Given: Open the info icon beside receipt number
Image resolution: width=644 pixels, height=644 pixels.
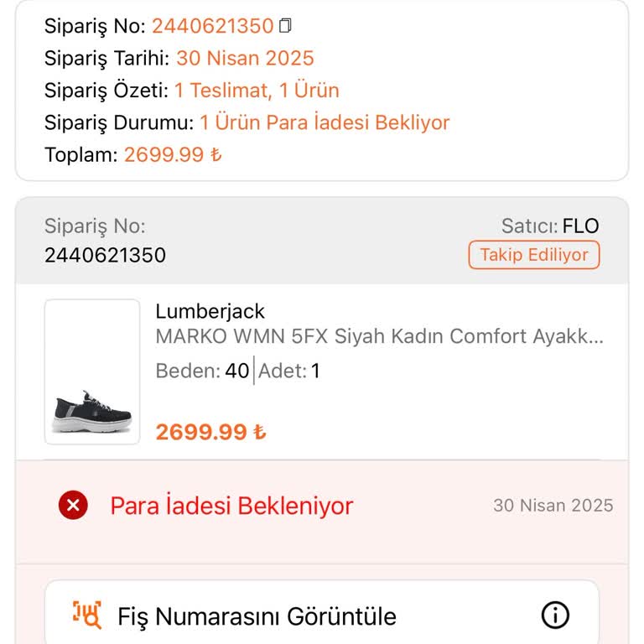Looking at the screenshot, I should pyautogui.click(x=555, y=615).
